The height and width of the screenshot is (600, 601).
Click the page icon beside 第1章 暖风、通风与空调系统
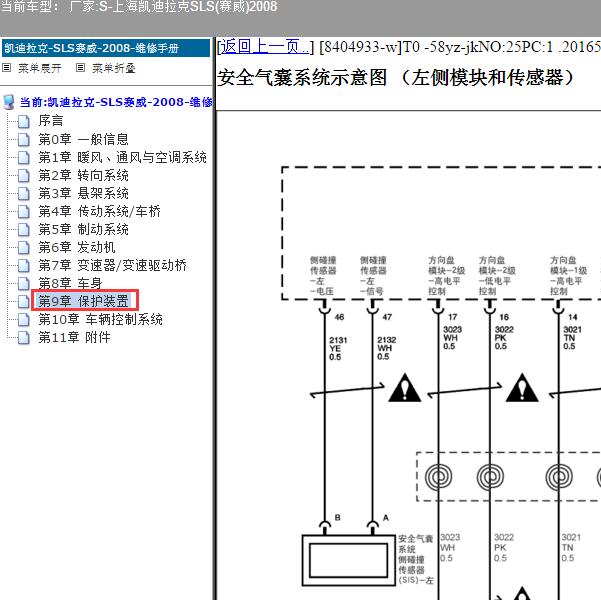click(24, 158)
